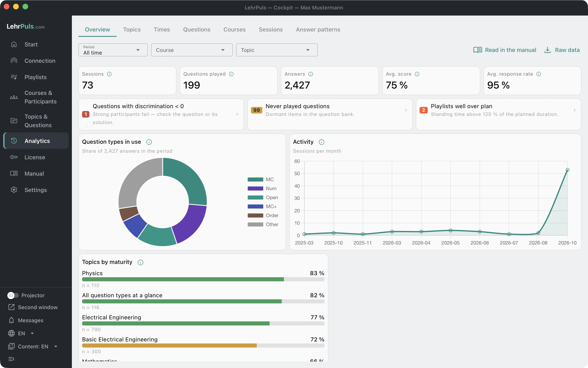This screenshot has width=588, height=368.
Task: Click the MC+ color swatch in legend
Action: (x=255, y=206)
